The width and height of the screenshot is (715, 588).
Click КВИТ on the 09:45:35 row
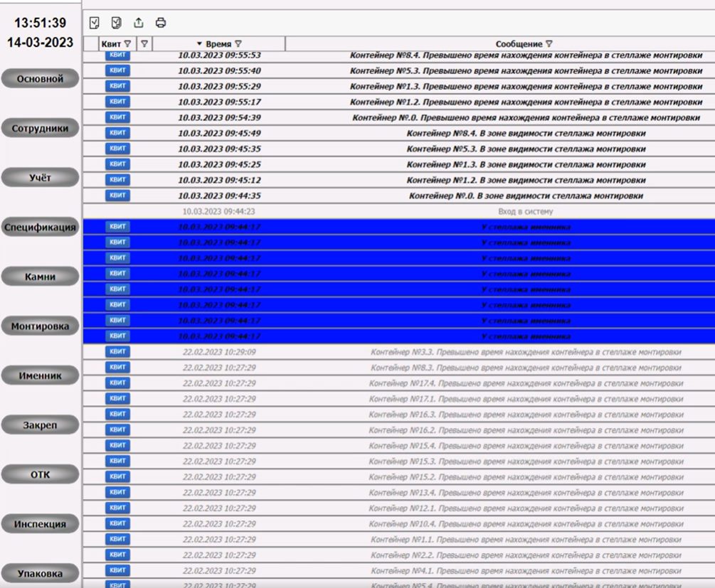tap(117, 148)
